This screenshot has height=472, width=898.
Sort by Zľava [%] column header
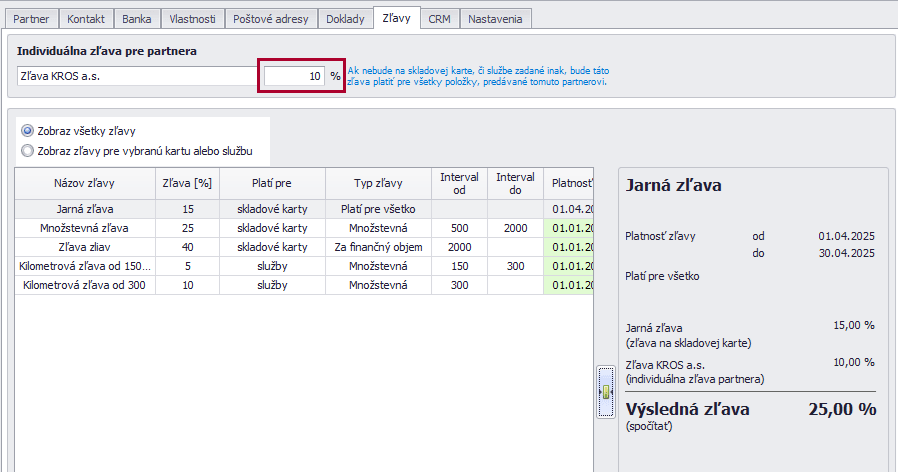[x=187, y=183]
